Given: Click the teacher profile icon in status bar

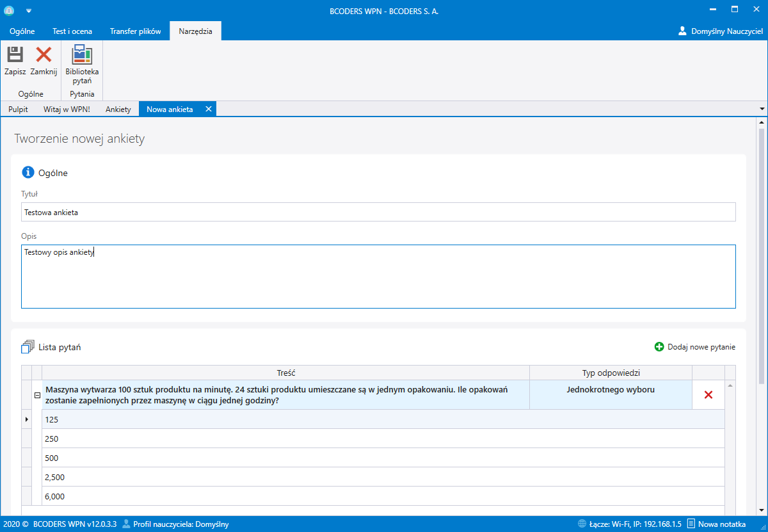Looking at the screenshot, I should click(126, 524).
